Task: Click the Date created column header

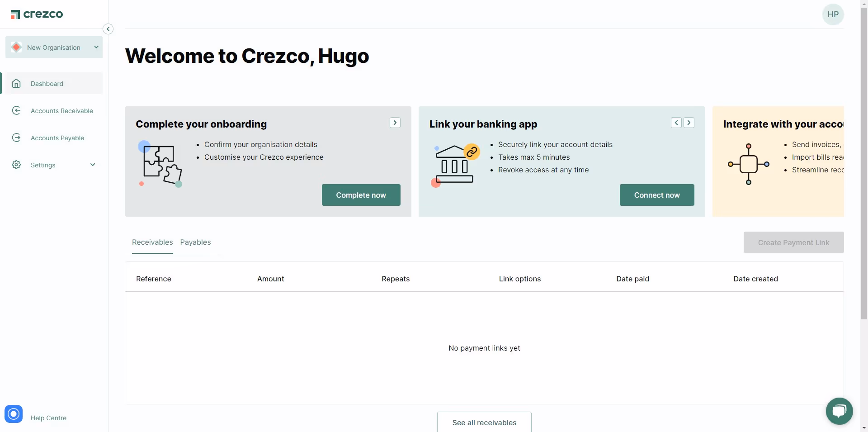Action: tap(755, 279)
